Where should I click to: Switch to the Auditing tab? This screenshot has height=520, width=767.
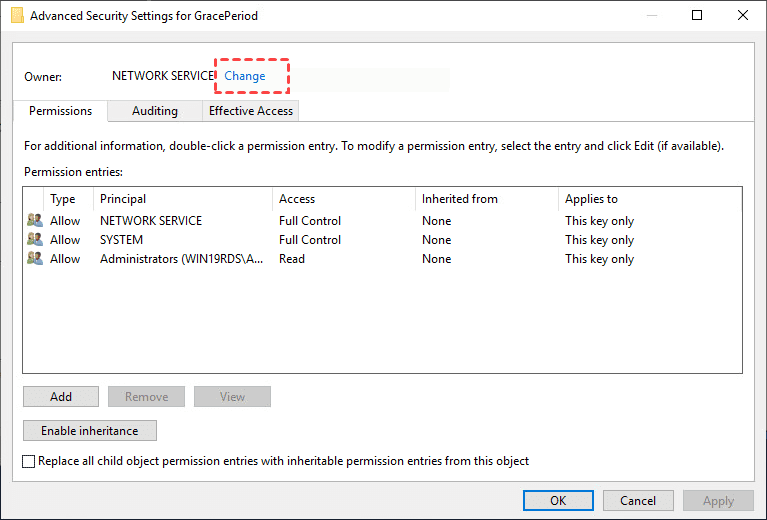(x=154, y=111)
